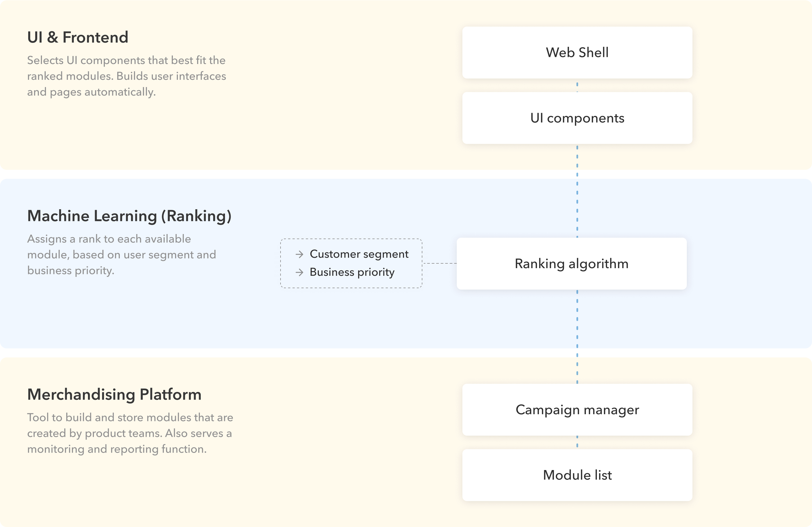
Task: Click the Ranking algorithm box
Action: click(x=572, y=264)
